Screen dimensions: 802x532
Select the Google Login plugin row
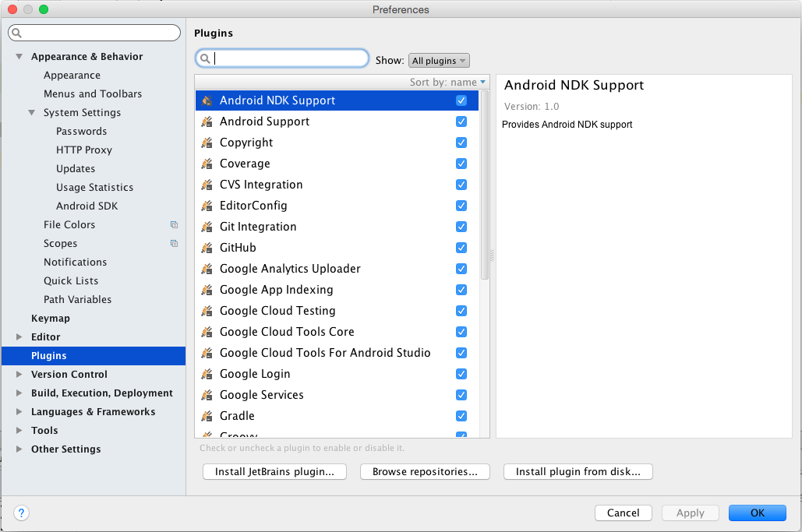click(337, 374)
